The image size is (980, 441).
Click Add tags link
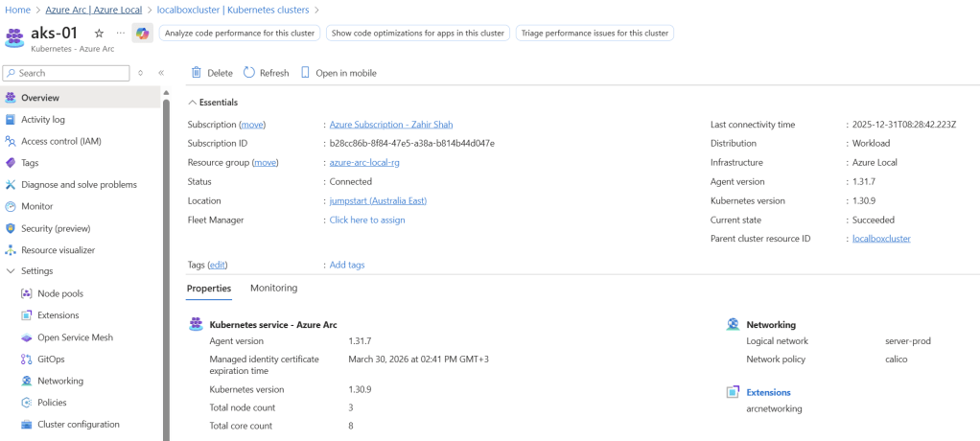tap(346, 265)
